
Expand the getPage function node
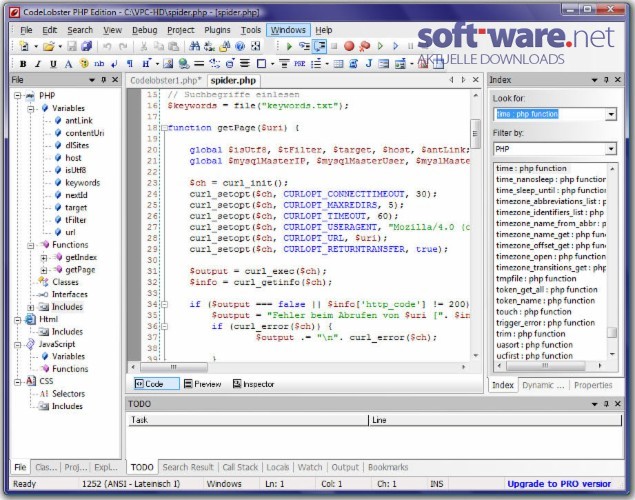coord(44,270)
